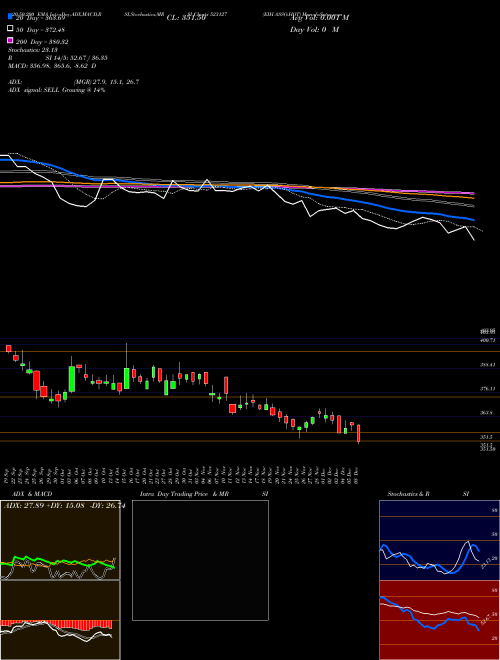
Task: Click the MACD red histogram chart
Action: 60,620
